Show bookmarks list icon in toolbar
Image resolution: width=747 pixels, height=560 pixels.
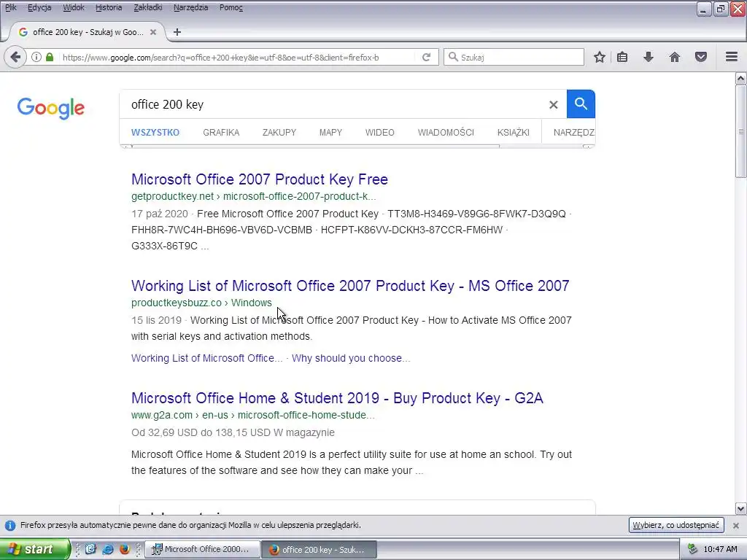(622, 57)
